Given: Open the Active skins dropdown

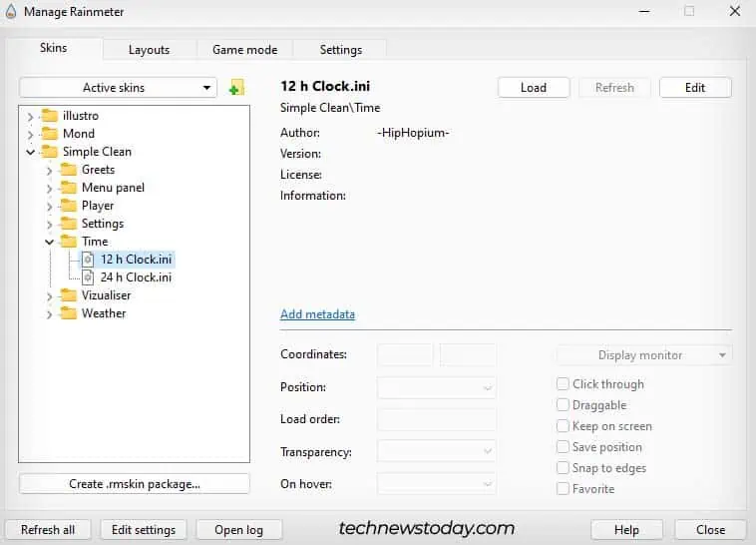Looking at the screenshot, I should click(119, 88).
